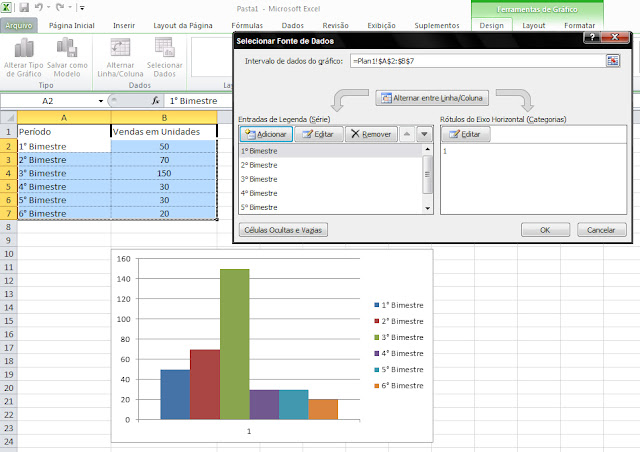Click the range selector icon in data range field
This screenshot has height=452, width=640.
[613, 61]
